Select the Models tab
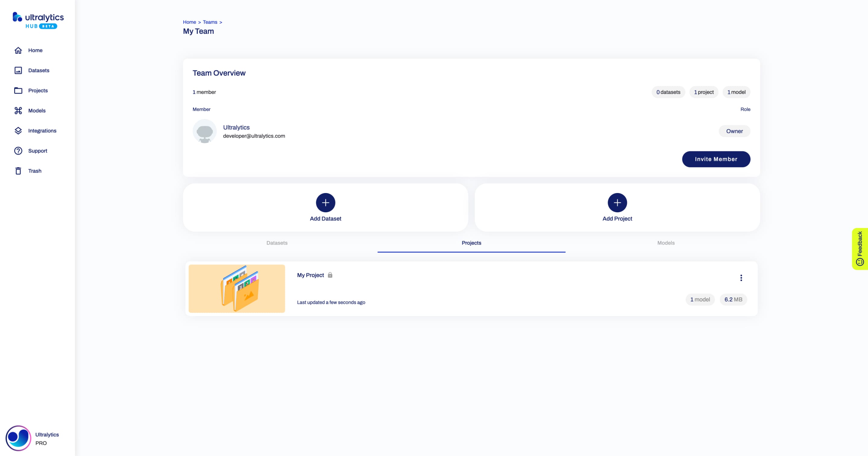Image resolution: width=868 pixels, height=456 pixels. click(x=665, y=242)
